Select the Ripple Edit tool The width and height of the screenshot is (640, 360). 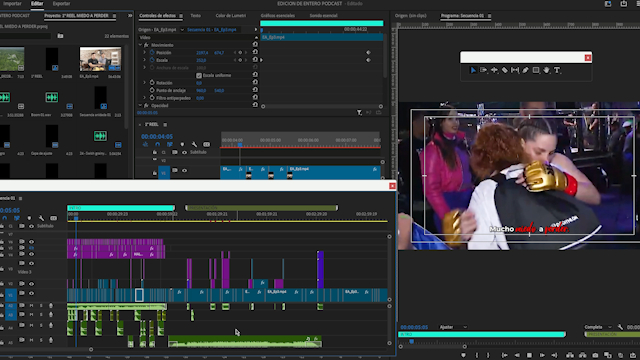click(x=494, y=70)
